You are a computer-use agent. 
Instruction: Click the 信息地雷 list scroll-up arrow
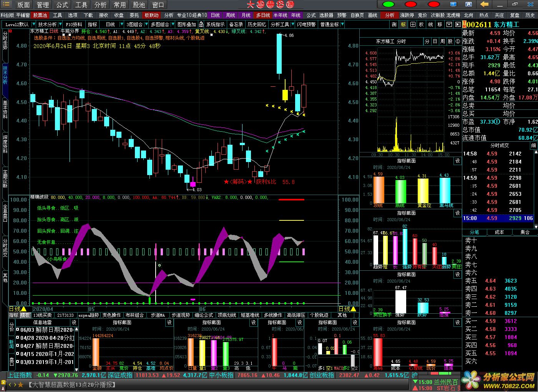(x=76, y=329)
